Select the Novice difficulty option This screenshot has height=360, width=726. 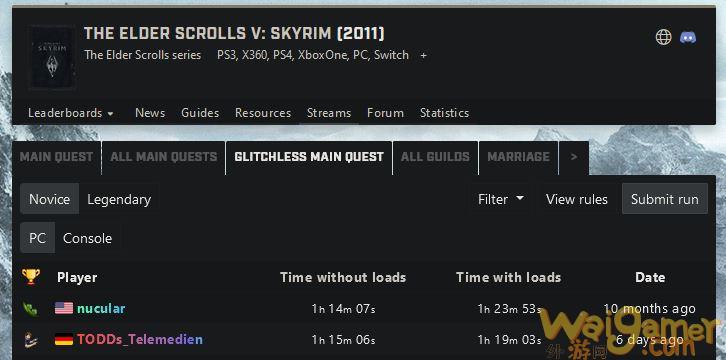[x=50, y=199]
